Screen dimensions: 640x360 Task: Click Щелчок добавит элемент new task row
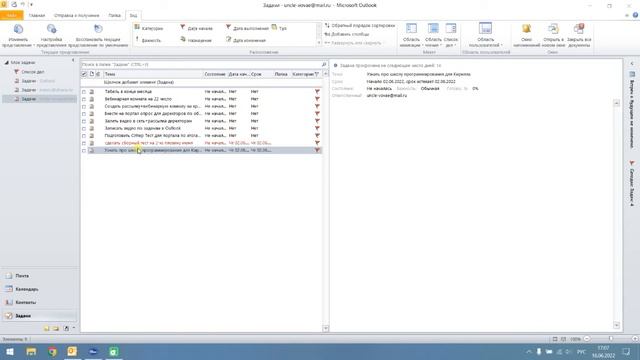click(202, 82)
